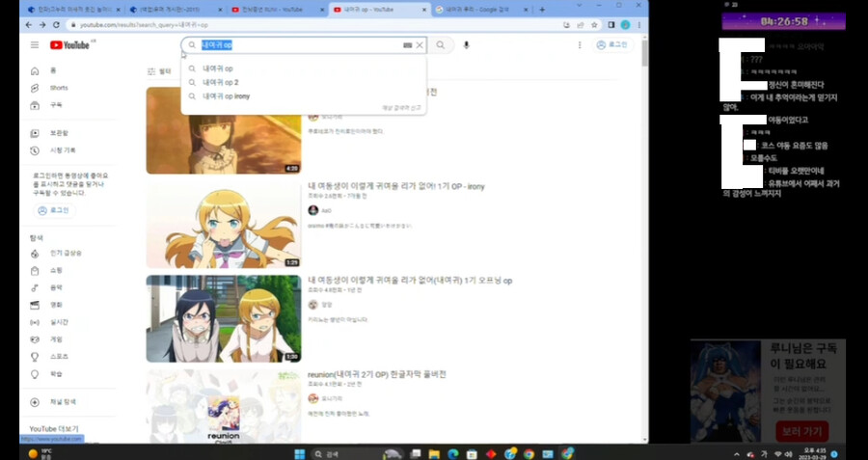Open the 1:29 irony OP thumbnail

(x=224, y=225)
